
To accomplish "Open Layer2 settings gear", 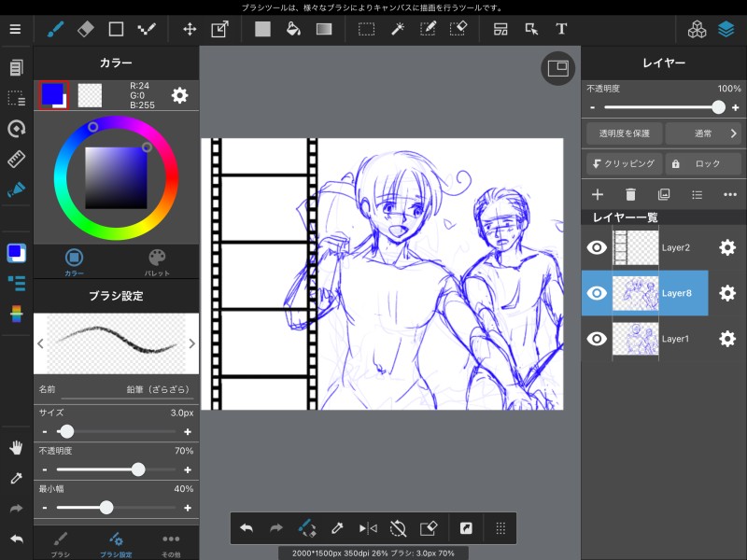I will pyautogui.click(x=727, y=247).
